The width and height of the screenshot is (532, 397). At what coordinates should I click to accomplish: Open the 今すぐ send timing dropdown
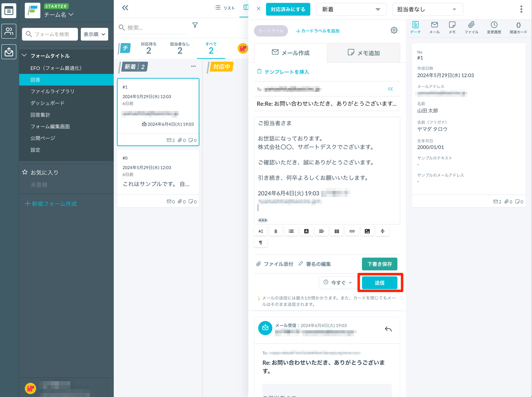point(338,282)
